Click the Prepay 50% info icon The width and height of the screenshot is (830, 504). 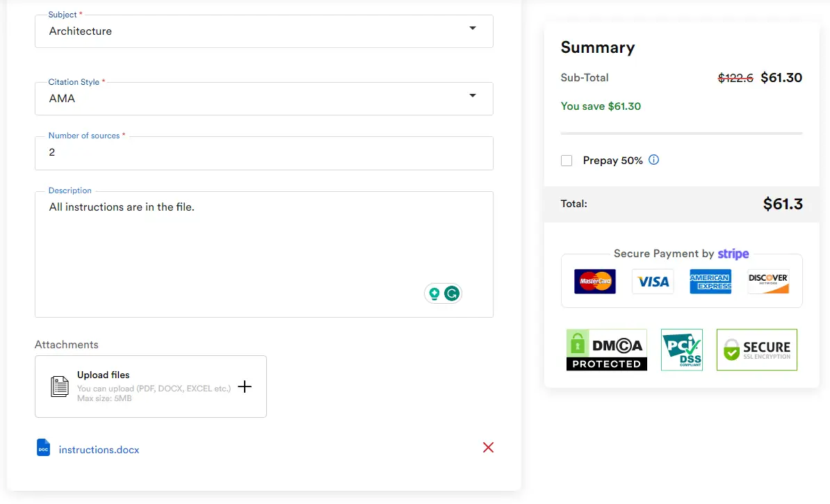click(653, 160)
